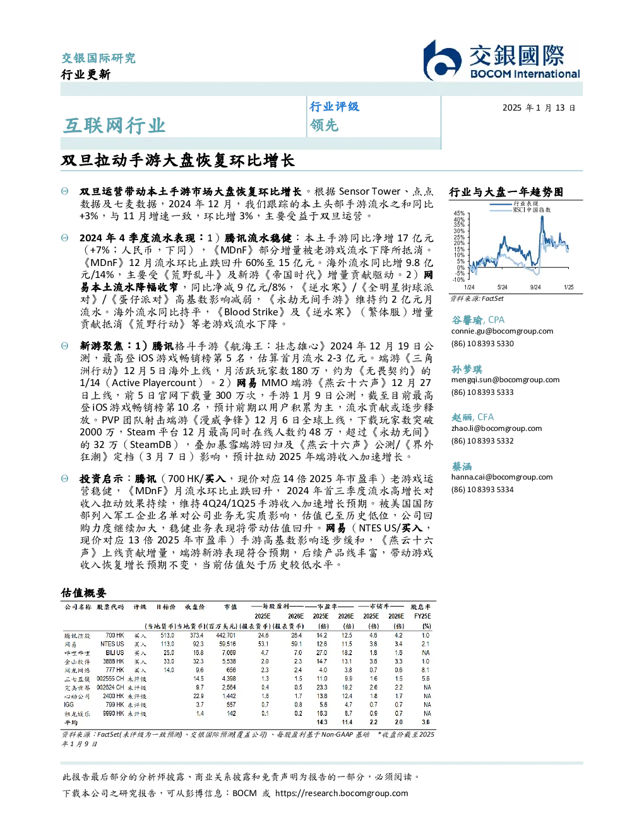Viewport: 644px width, 834px height.
Task: Click the 公司名称 column header
Action: coord(78,607)
